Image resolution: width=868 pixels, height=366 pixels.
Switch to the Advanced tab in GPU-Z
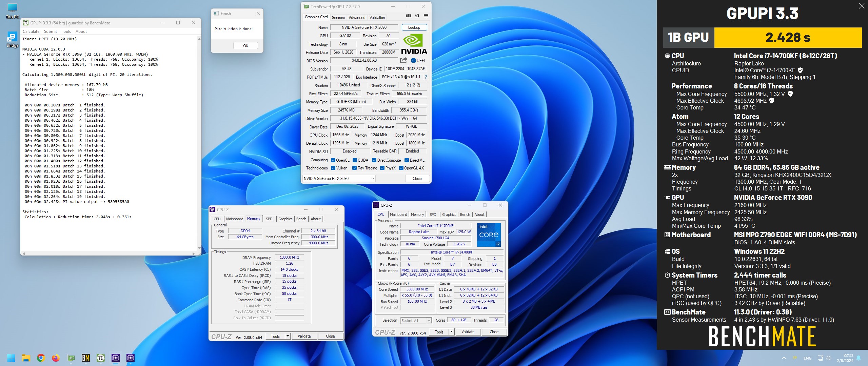click(357, 18)
